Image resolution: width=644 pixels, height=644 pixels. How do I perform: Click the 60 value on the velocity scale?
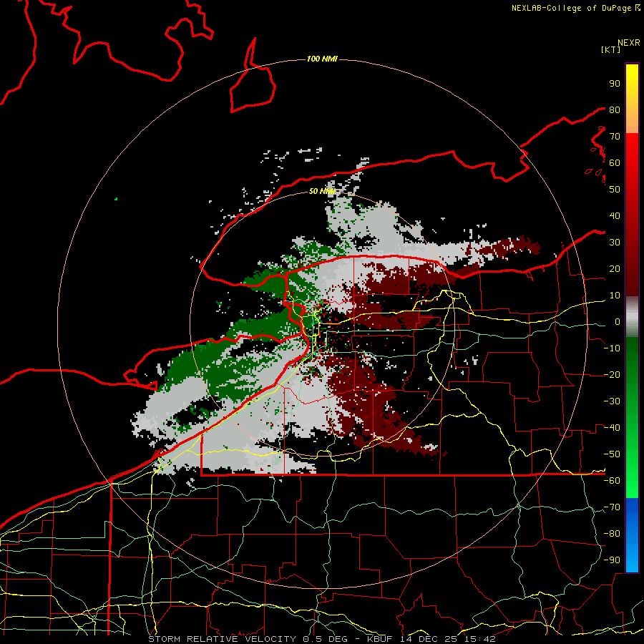[615, 162]
